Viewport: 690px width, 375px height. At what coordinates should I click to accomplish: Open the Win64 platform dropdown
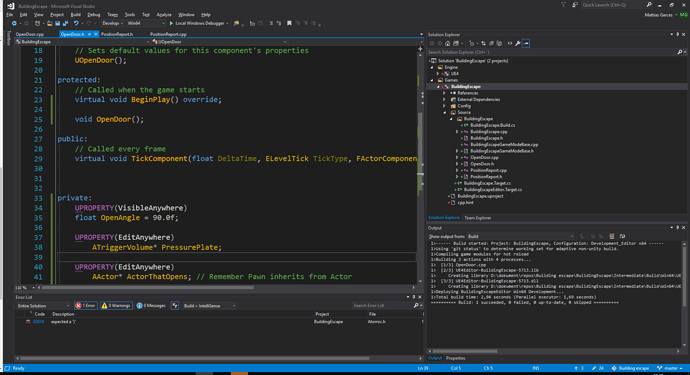146,23
